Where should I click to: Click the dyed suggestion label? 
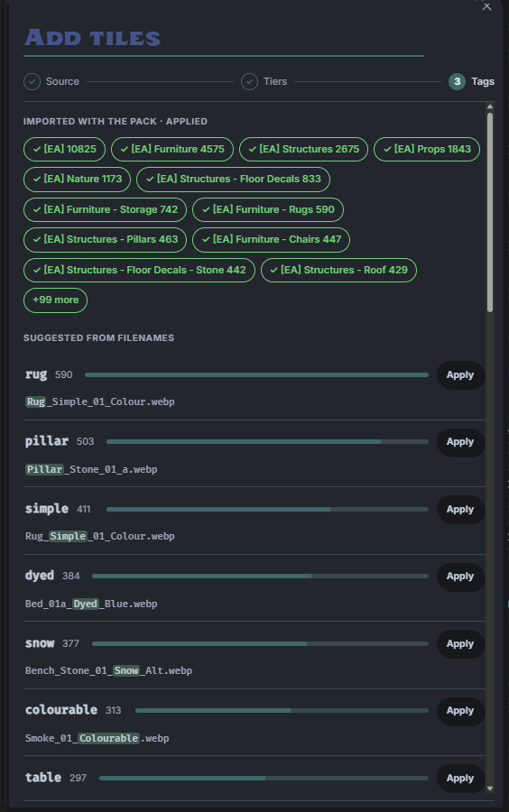(40, 576)
